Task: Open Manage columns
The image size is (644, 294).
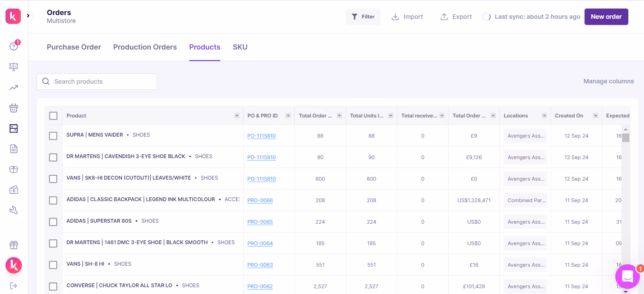Action: tap(608, 81)
